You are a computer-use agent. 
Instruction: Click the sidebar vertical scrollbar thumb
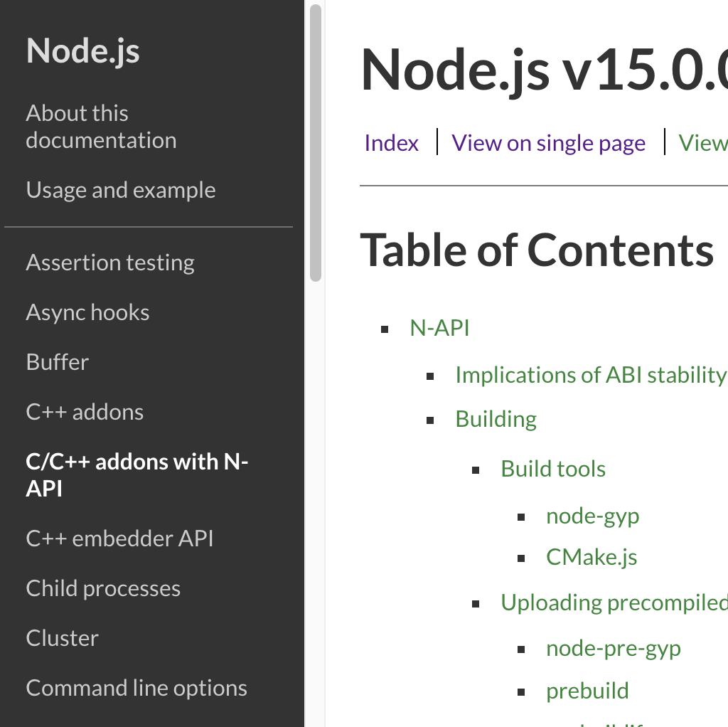coord(316,142)
